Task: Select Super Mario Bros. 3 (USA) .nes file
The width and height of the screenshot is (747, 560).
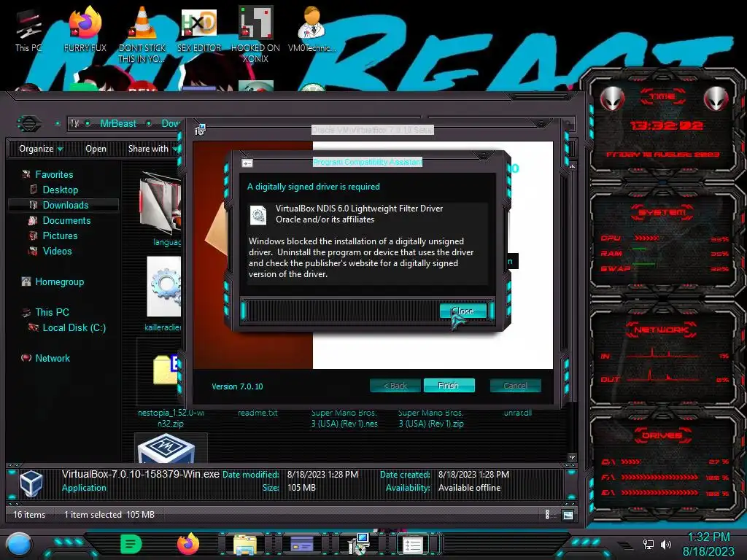Action: click(344, 418)
